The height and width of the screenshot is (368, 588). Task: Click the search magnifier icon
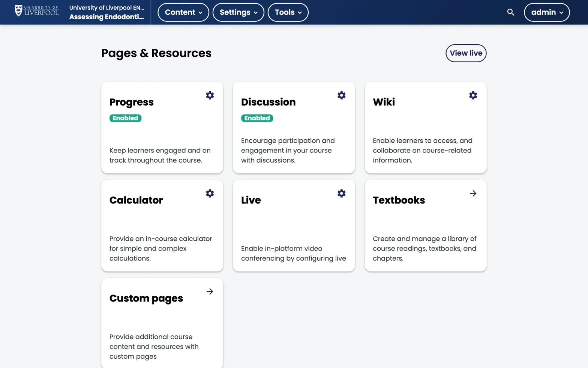tap(511, 12)
